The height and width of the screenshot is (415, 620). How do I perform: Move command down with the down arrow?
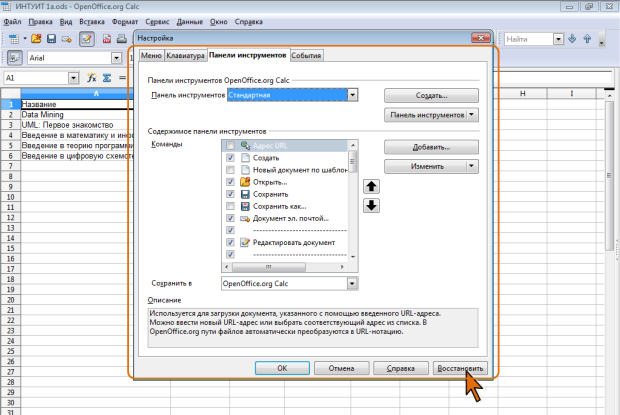point(371,205)
